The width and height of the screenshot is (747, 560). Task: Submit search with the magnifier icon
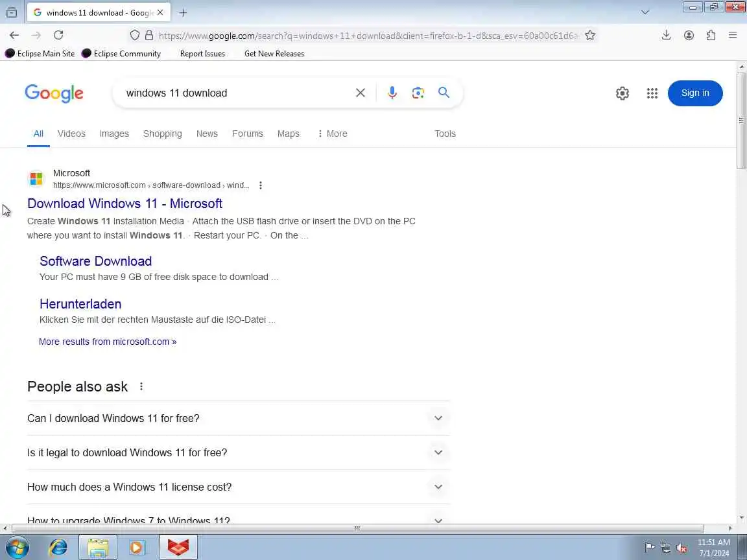point(444,93)
